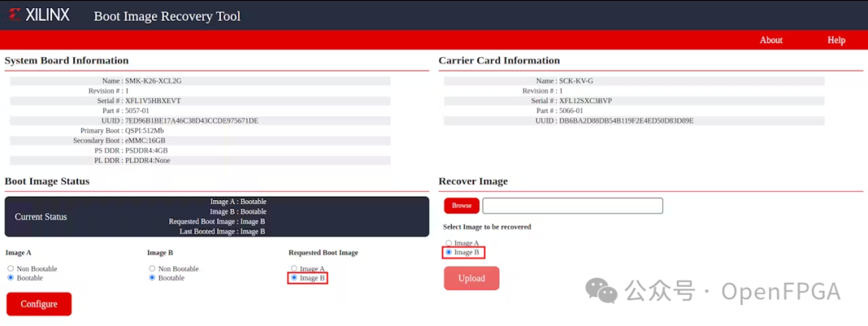Screen dimensions: 868x326
Task: Click the Current Status label
Action: coord(41,217)
